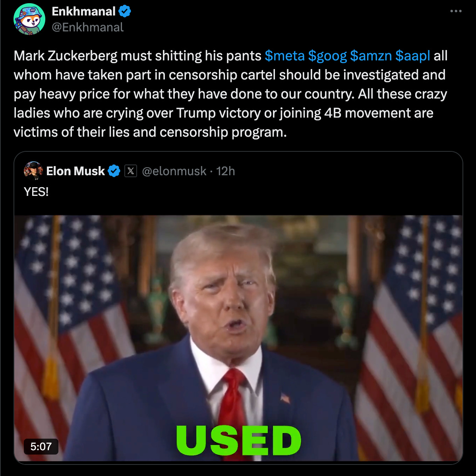Click Elon Musk's small profile avatar
Image resolution: width=476 pixels, height=476 pixels.
point(33,171)
